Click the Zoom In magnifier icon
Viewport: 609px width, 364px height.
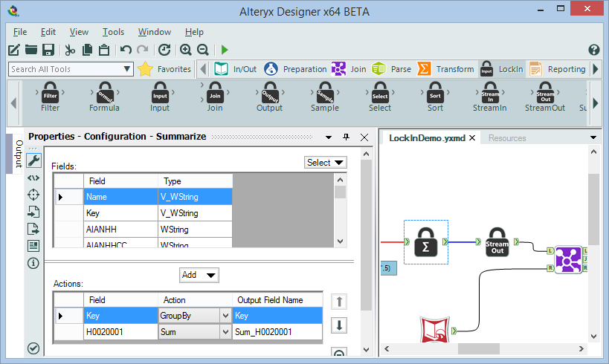(x=185, y=50)
